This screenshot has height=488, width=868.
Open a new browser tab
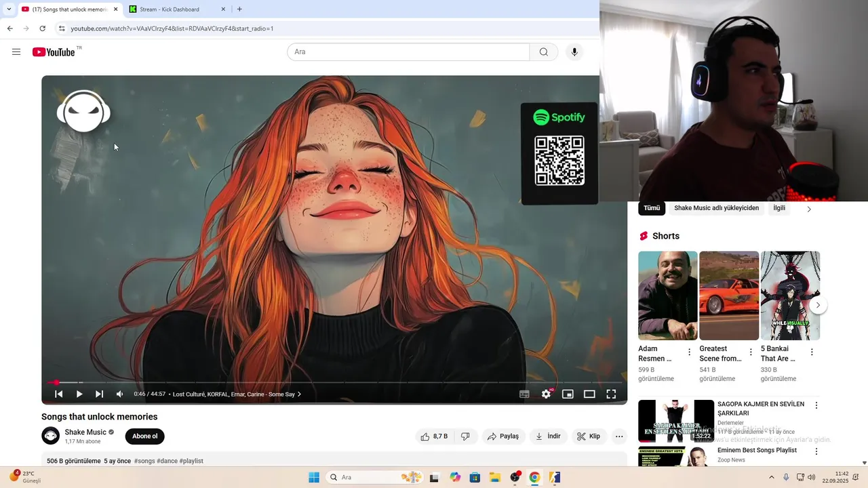tap(239, 9)
